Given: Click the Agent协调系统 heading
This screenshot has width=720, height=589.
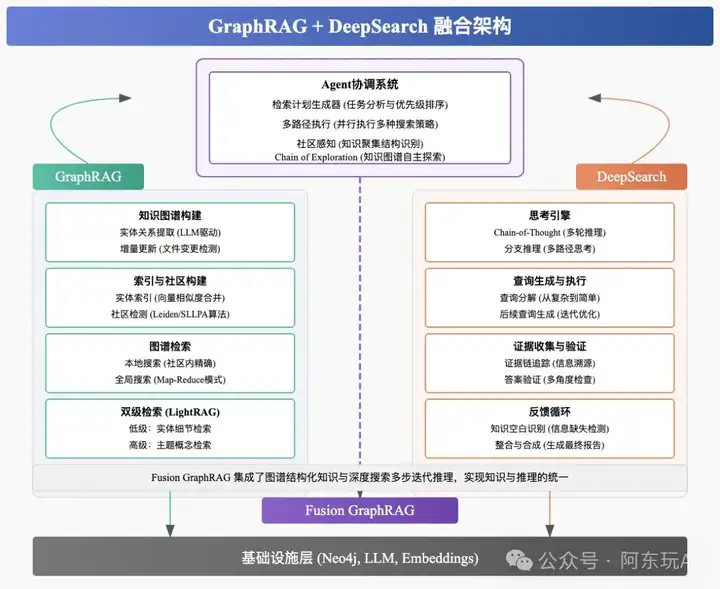Looking at the screenshot, I should coord(360,84).
